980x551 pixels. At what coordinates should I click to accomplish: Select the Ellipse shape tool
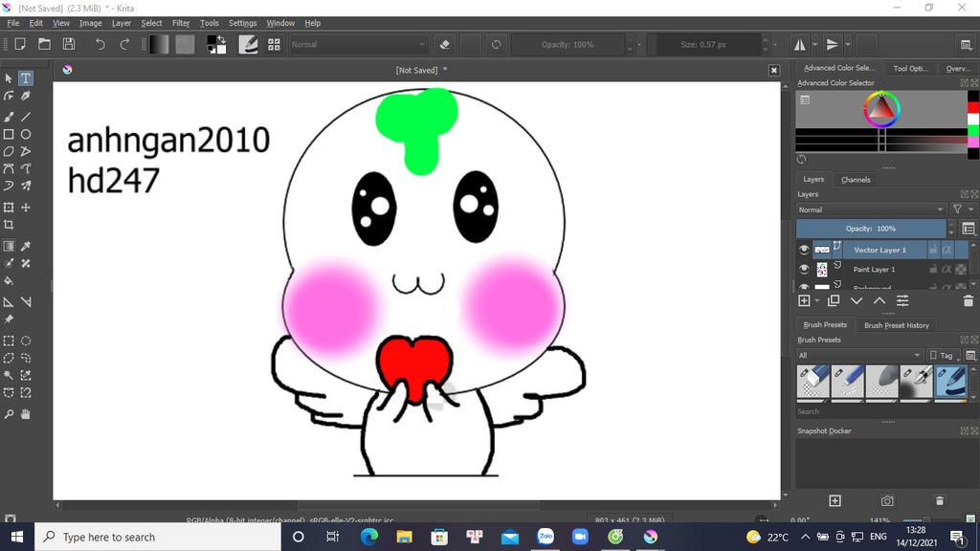click(26, 134)
